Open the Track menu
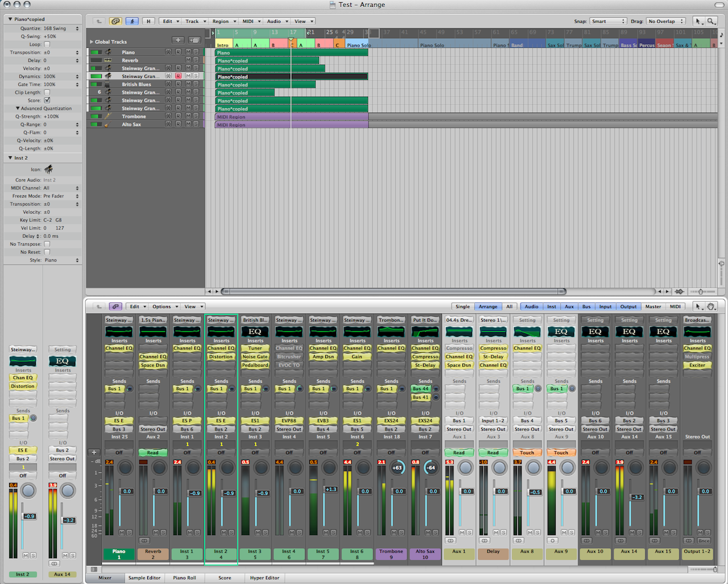 pyautogui.click(x=195, y=21)
